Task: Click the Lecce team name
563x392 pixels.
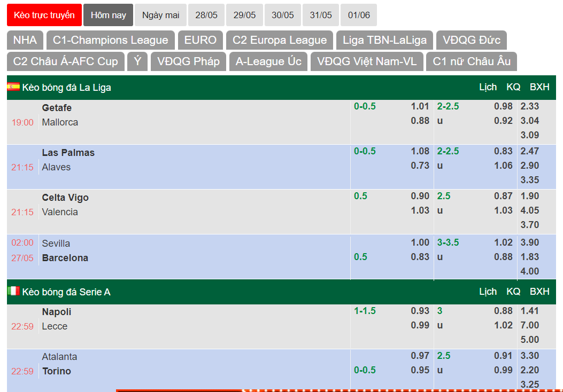Action: pyautogui.click(x=55, y=326)
